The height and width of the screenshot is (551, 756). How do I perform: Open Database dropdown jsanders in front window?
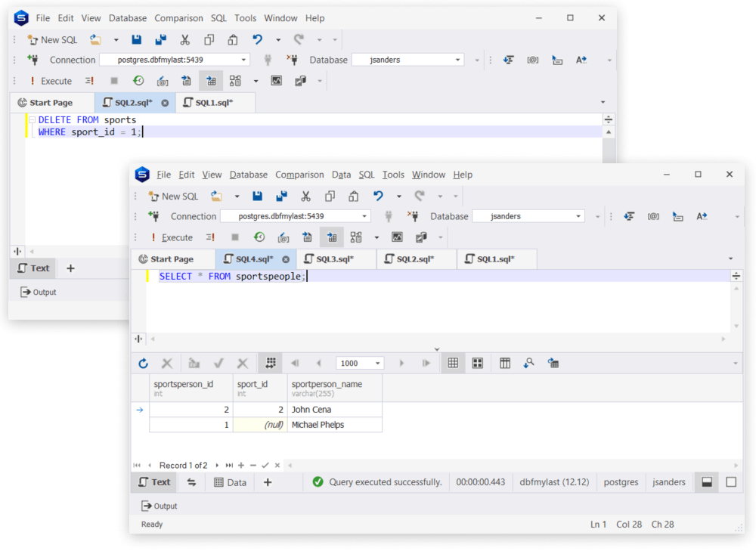578,216
